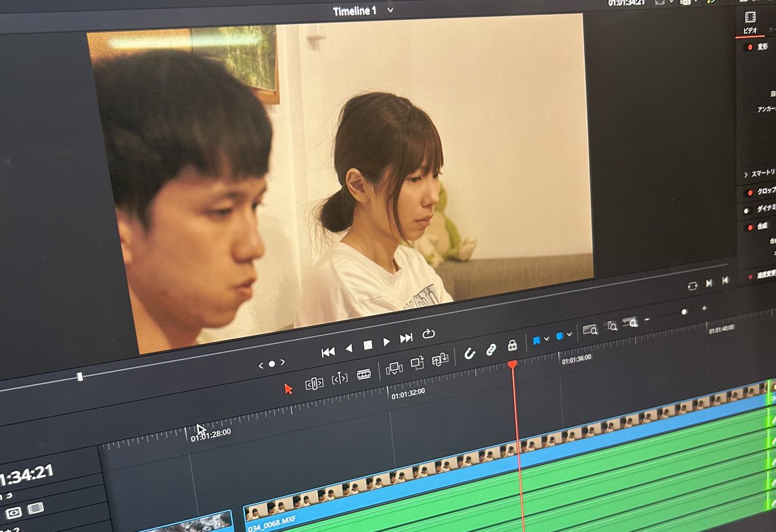The width and height of the screenshot is (776, 532).
Task: Click the Match Frame viewer icon
Action: (693, 285)
